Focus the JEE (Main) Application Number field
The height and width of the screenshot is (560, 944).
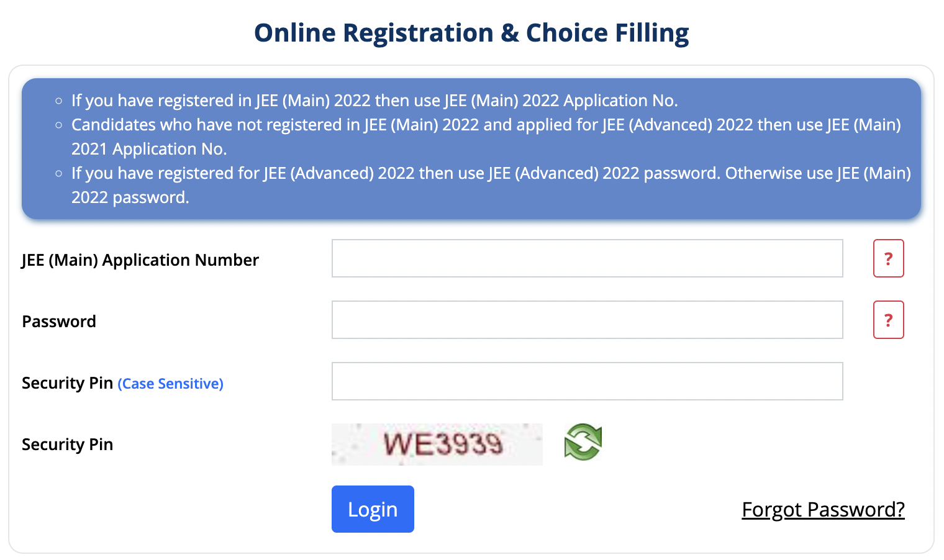pos(587,258)
